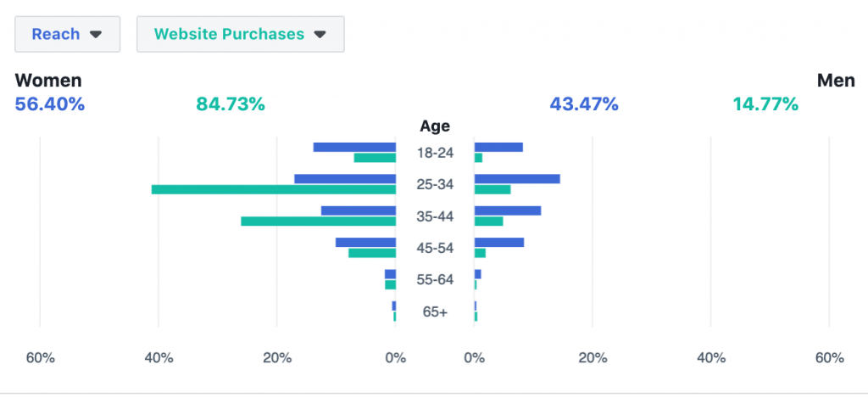Click the caret arrow beside Reach

pyautogui.click(x=96, y=35)
